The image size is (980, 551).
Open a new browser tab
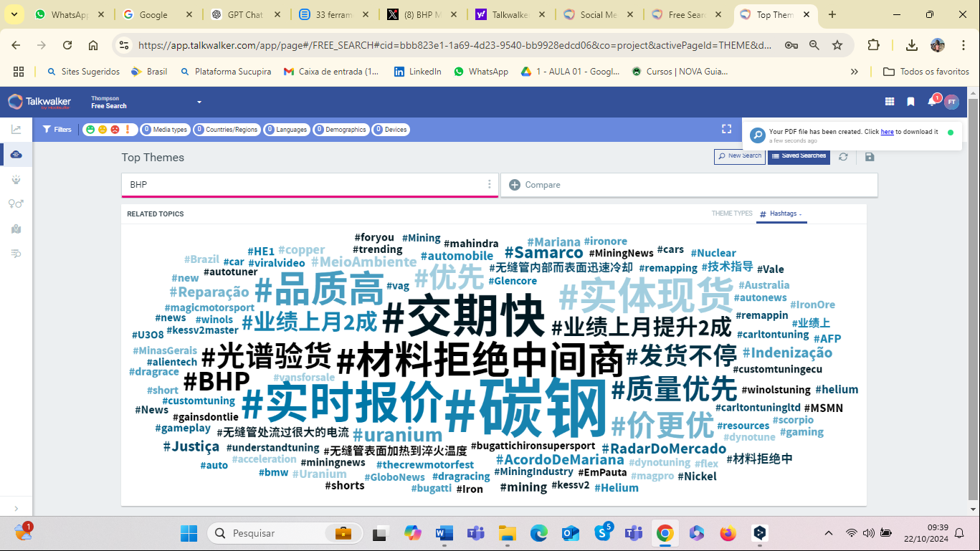click(x=832, y=14)
